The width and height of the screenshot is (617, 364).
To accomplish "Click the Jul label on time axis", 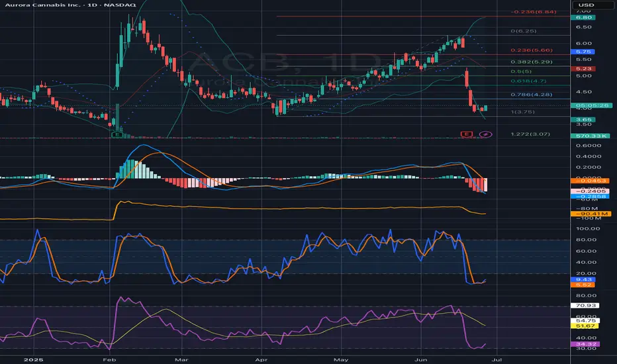I will point(497,360).
